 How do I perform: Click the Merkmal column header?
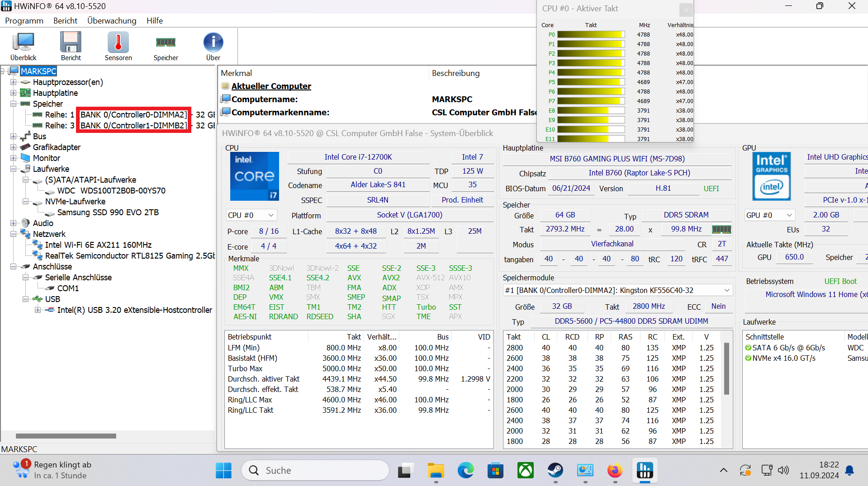click(x=323, y=73)
